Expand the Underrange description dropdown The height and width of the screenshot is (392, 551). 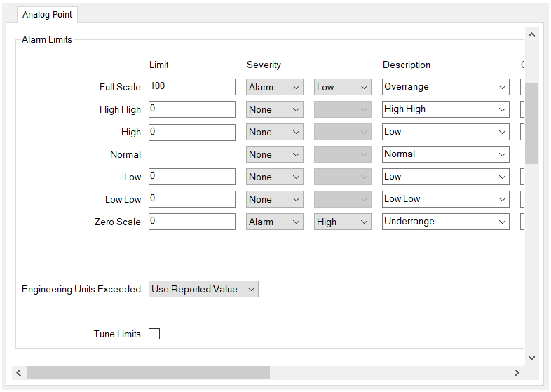[x=446, y=222]
